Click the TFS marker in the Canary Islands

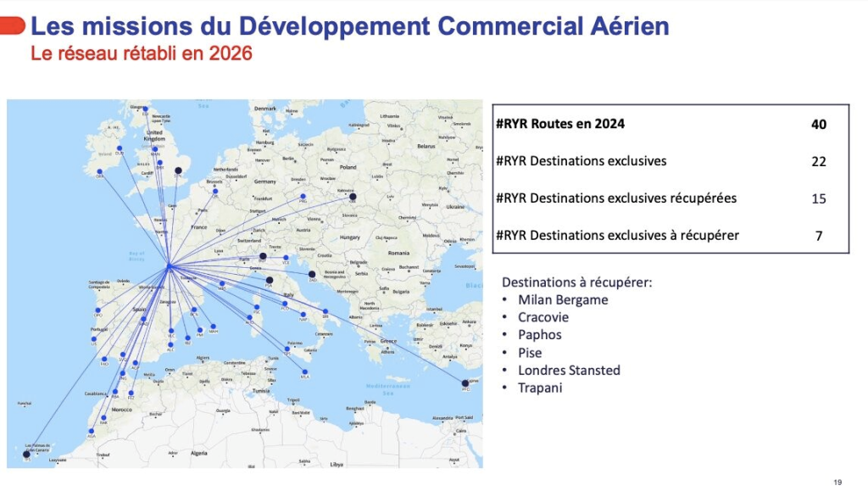pos(26,455)
